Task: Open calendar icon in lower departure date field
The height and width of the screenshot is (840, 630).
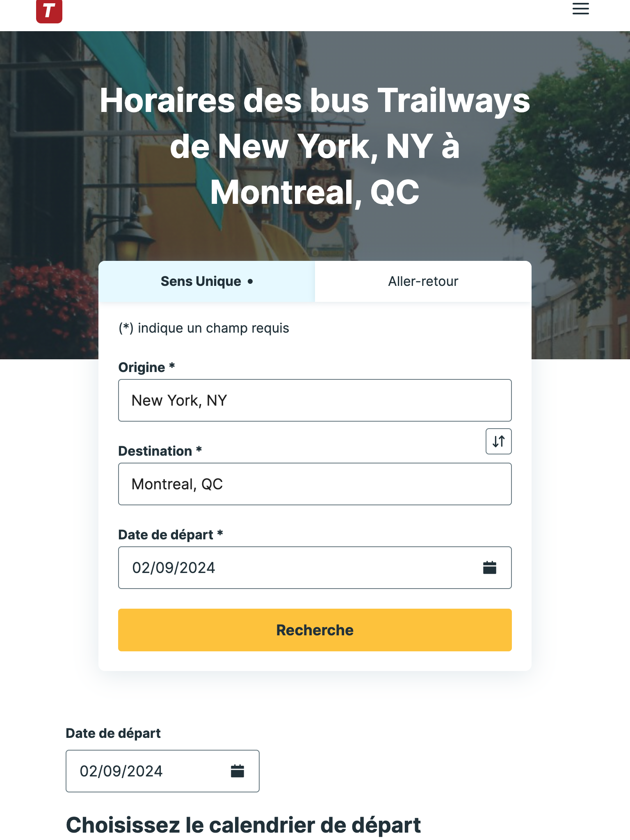Action: 237,771
